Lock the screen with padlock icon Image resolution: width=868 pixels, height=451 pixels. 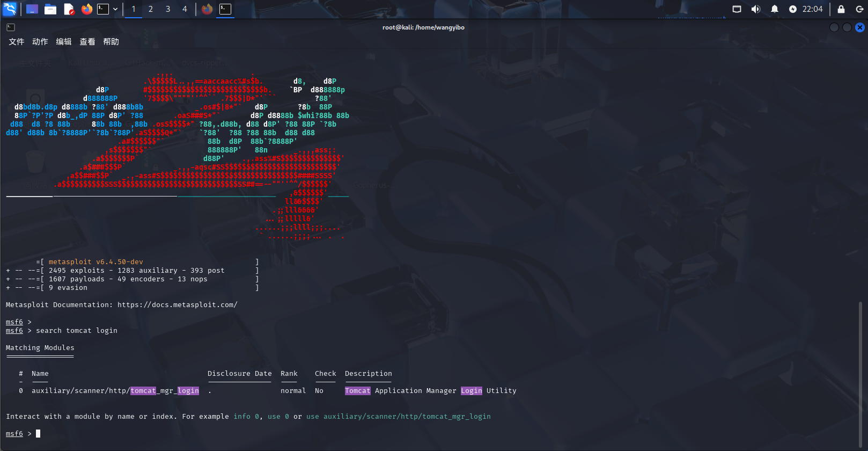(x=841, y=9)
